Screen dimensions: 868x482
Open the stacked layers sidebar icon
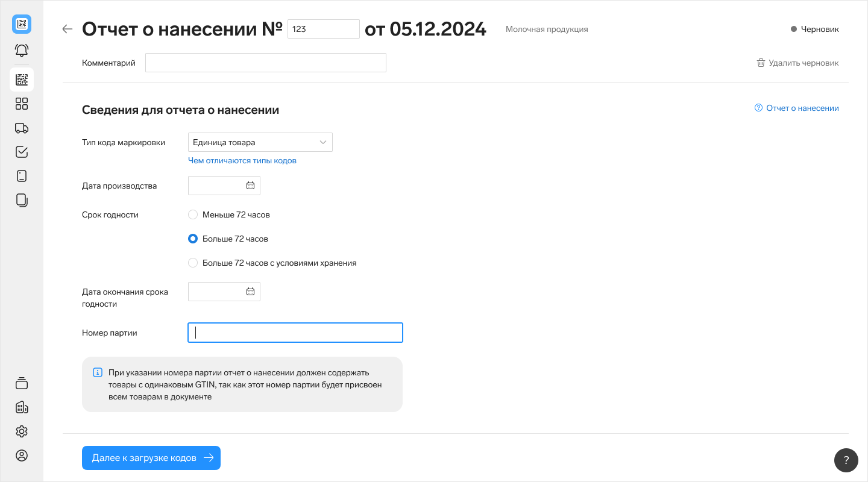tap(22, 383)
